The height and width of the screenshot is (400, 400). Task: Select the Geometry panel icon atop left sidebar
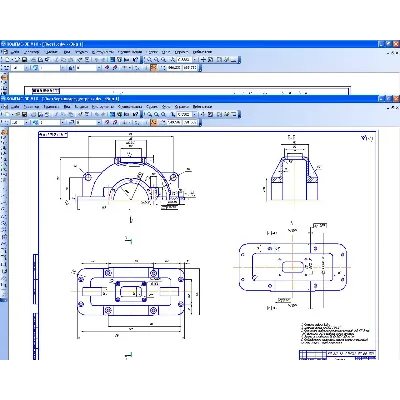(4, 133)
